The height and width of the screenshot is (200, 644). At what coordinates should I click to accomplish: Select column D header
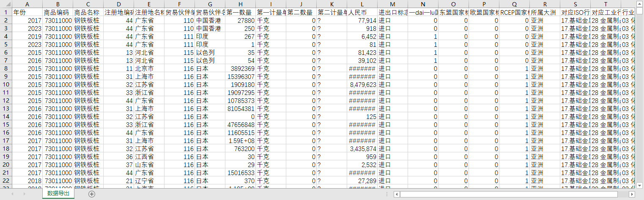click(x=118, y=3)
